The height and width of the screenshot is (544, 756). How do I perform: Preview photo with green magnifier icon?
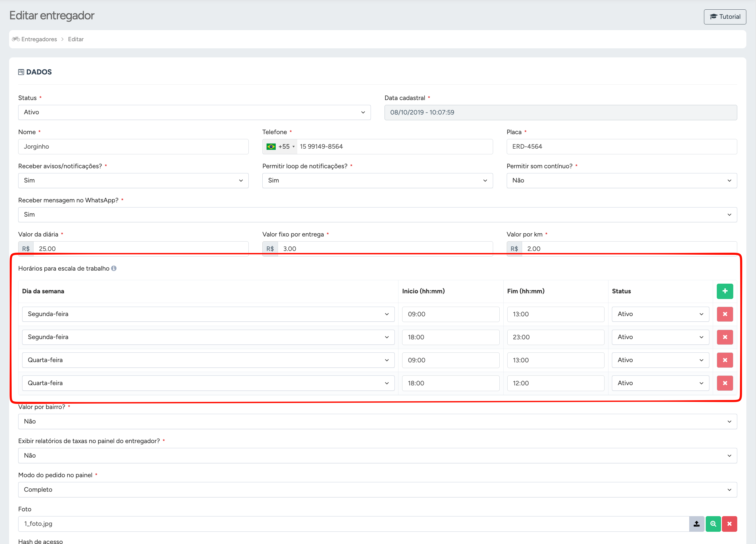[x=713, y=524]
